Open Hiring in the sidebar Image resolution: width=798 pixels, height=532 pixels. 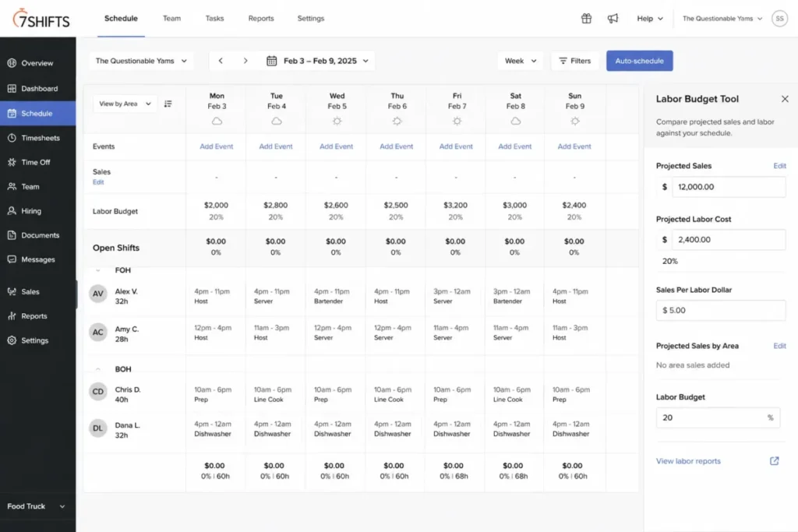pyautogui.click(x=37, y=210)
